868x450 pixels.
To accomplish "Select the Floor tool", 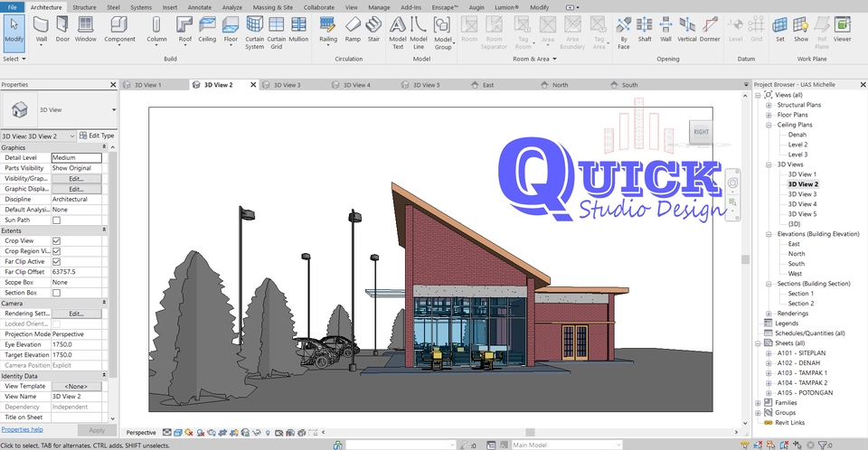I will click(231, 30).
